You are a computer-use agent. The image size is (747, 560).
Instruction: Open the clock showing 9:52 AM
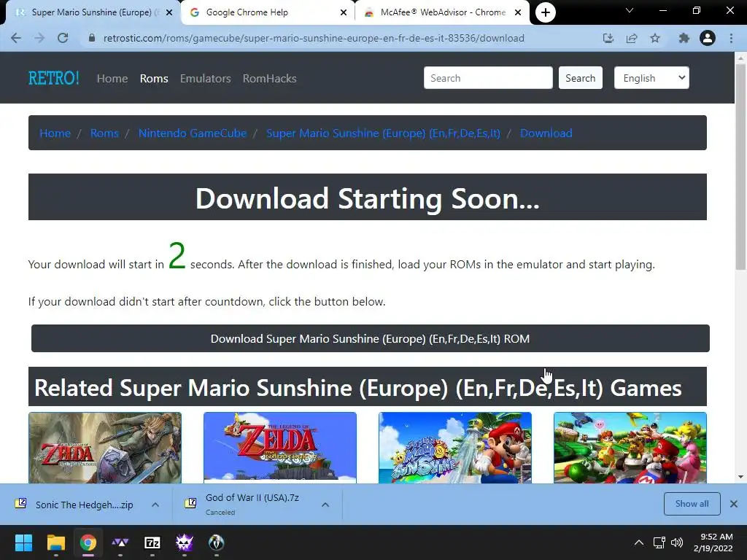[x=713, y=542]
